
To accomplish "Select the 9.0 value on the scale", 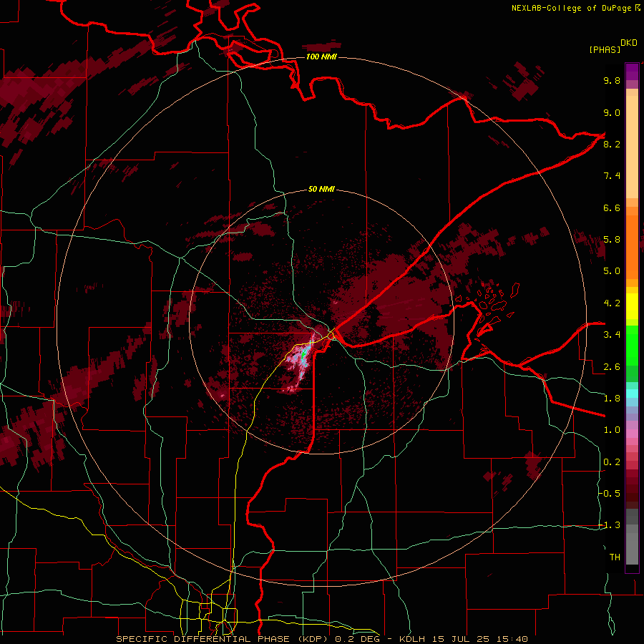I will tap(612, 112).
